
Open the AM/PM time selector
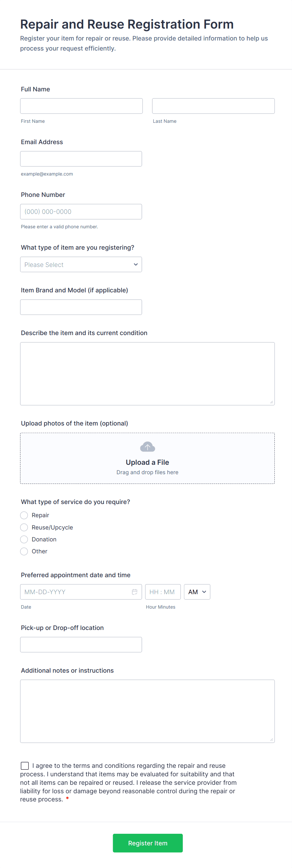[x=197, y=591]
